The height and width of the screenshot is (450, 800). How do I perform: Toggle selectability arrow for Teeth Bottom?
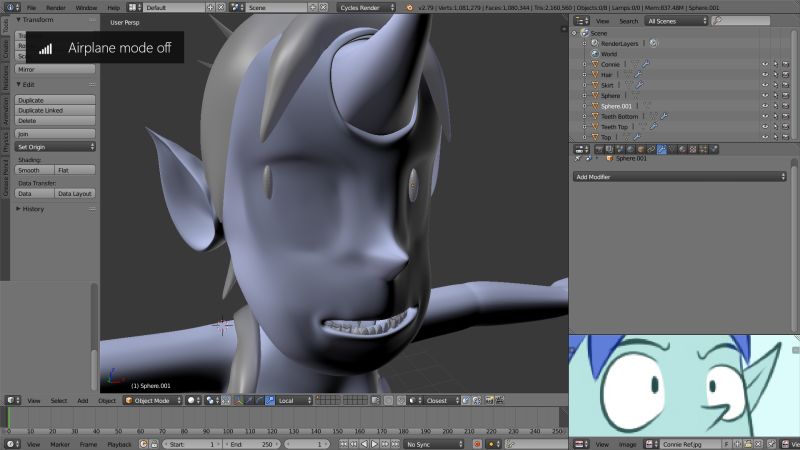(776, 116)
